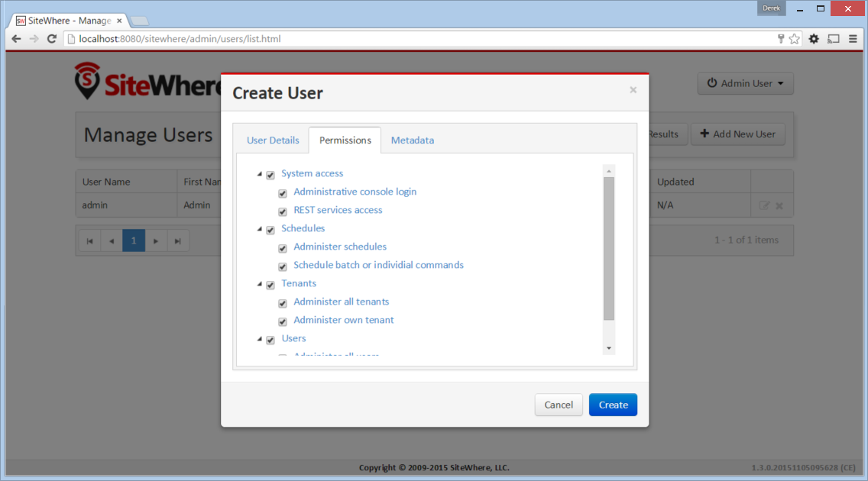Click the Create button
868x481 pixels.
(x=613, y=405)
